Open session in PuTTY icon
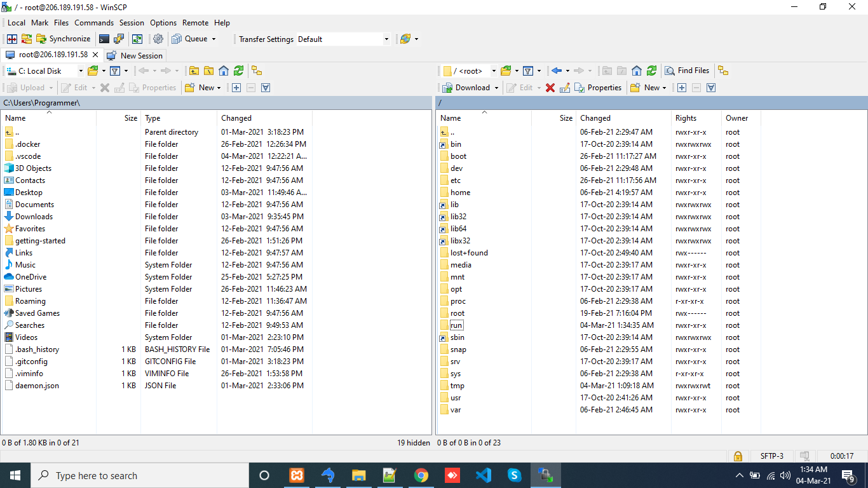 click(119, 39)
